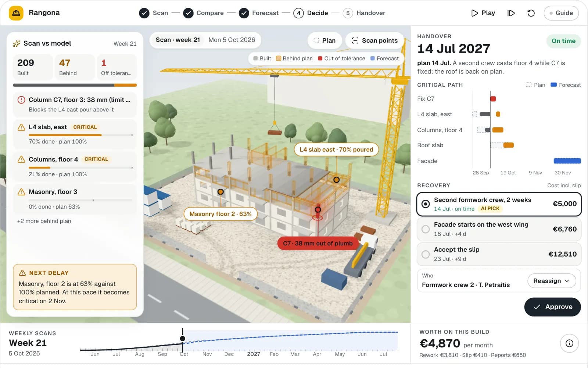Click the weekly scans timeline marker at Oct
This screenshot has width=588, height=368.
[x=183, y=339]
